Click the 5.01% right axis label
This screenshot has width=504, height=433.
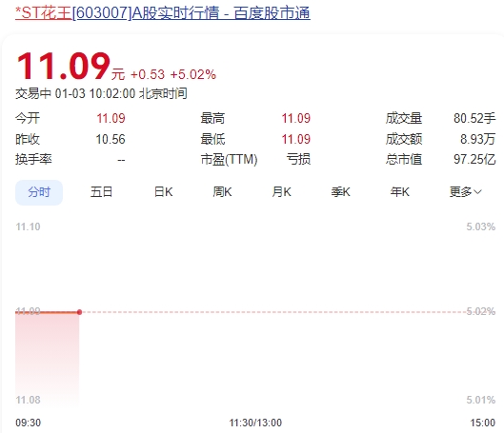coord(481,400)
